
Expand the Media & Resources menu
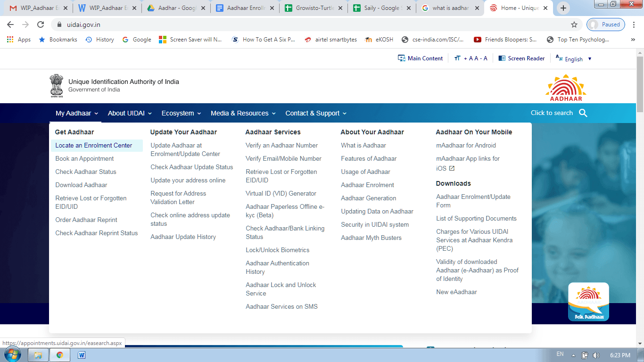pyautogui.click(x=243, y=113)
